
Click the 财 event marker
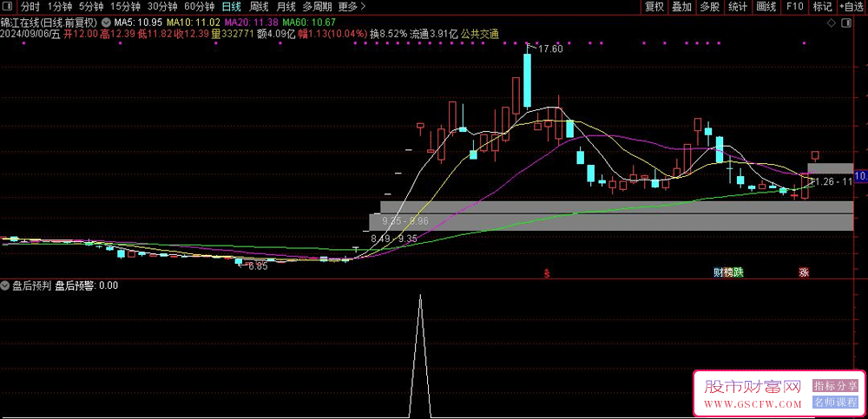[718, 273]
